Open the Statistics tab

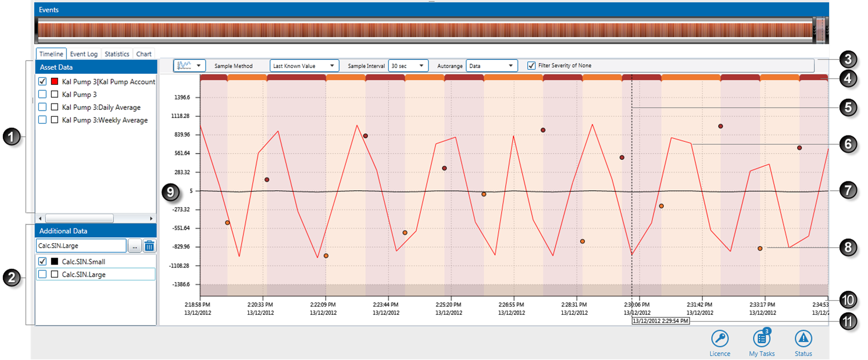[117, 54]
